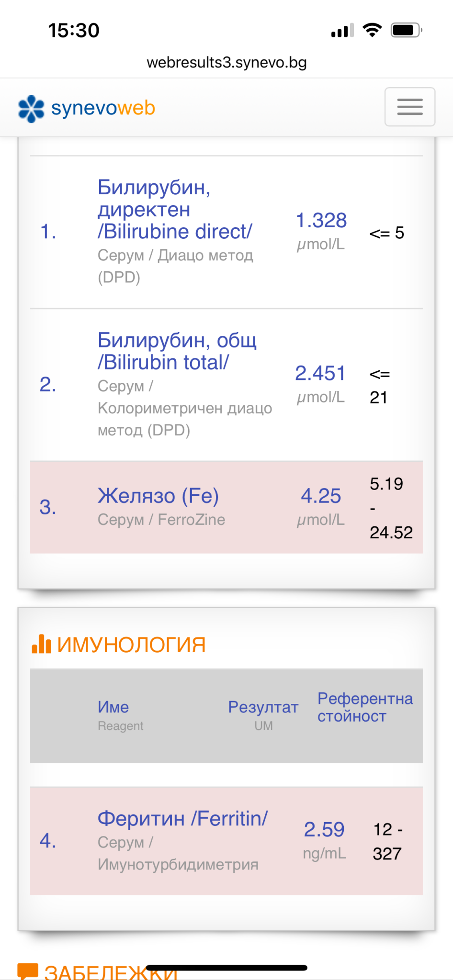Viewport: 453px width, 980px height.
Task: Open the Bilirubine direct test link
Action: (174, 210)
